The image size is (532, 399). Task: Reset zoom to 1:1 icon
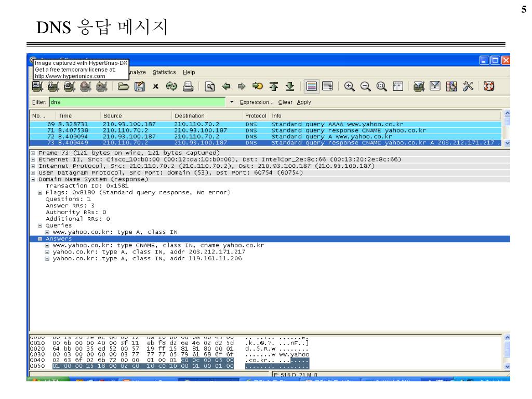tap(381, 87)
